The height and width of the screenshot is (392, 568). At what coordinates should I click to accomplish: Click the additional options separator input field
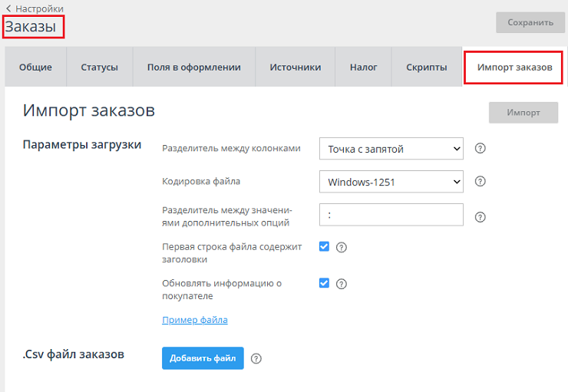click(x=391, y=215)
